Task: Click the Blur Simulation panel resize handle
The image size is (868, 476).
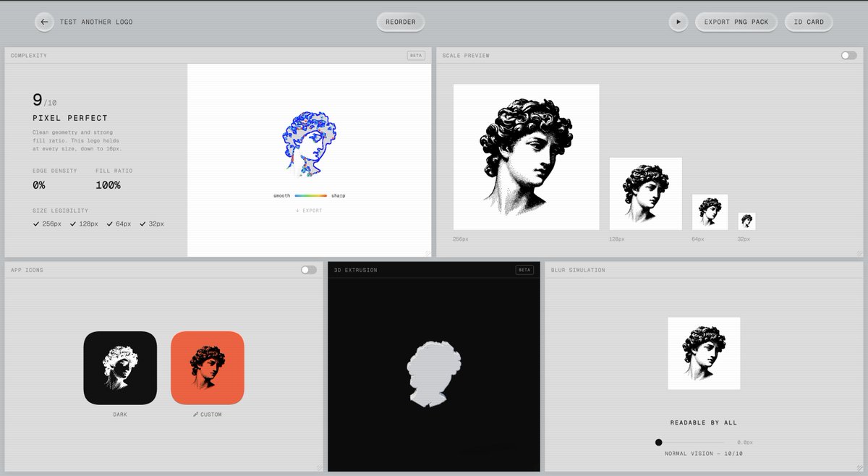Action: (859, 467)
